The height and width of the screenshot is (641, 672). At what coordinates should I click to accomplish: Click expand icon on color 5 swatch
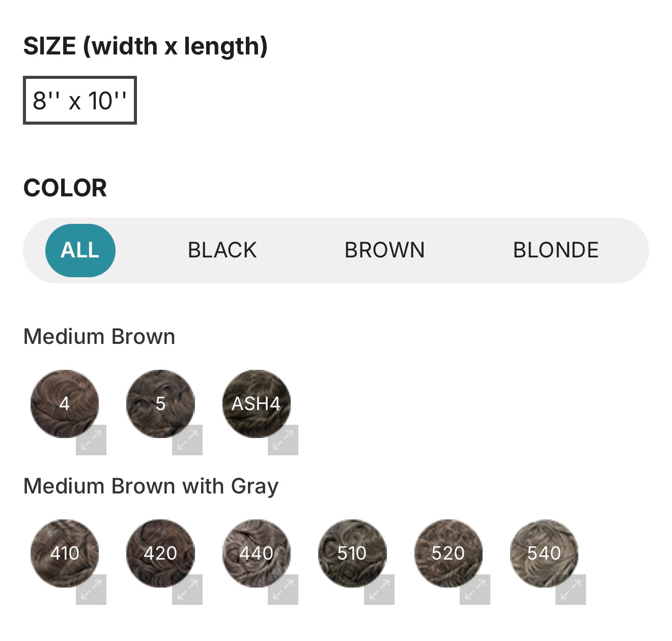187,440
